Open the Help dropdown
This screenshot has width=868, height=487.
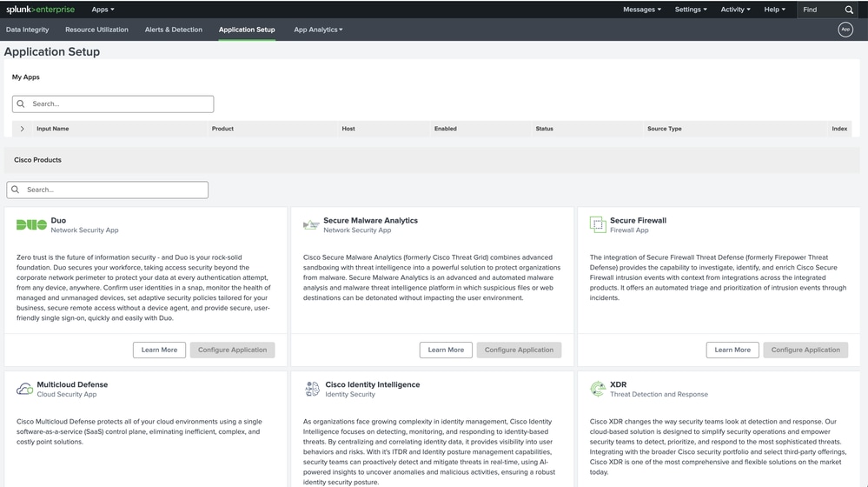point(775,10)
